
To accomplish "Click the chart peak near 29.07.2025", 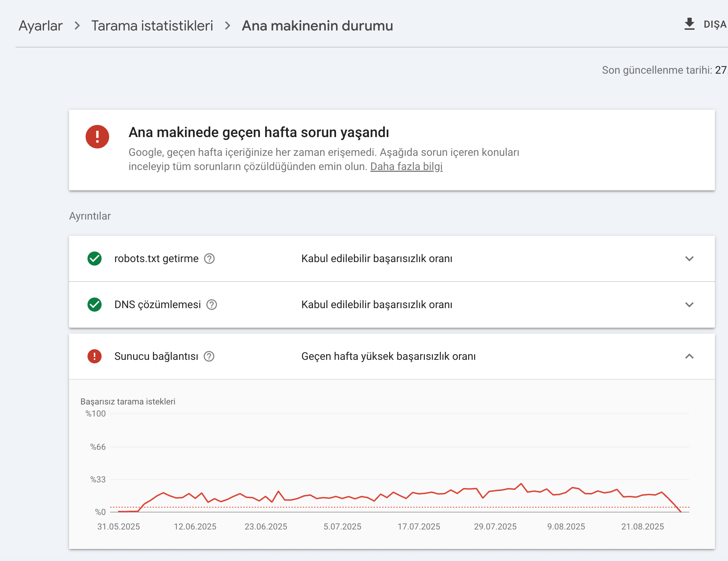I will click(x=521, y=483).
